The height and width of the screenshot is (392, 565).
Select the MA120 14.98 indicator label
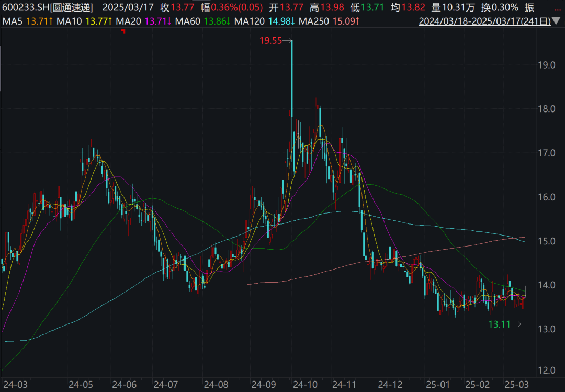coord(265,21)
